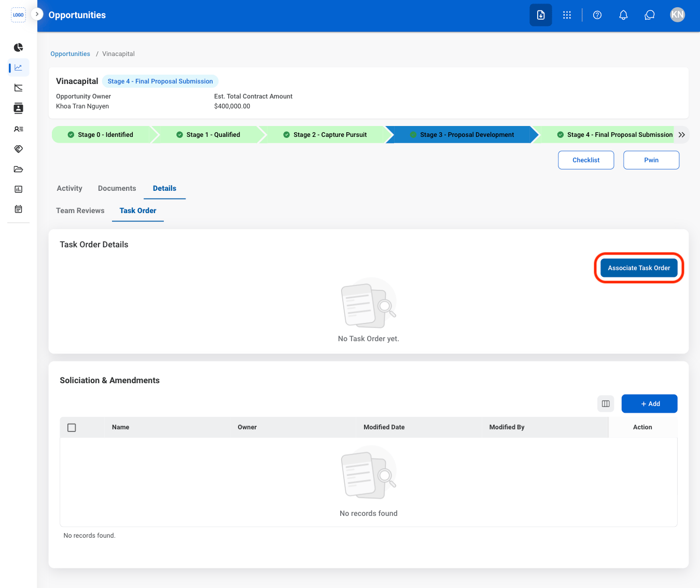The image size is (700, 588).
Task: Select the line chart opportunities sidebar icon
Action: (x=19, y=67)
